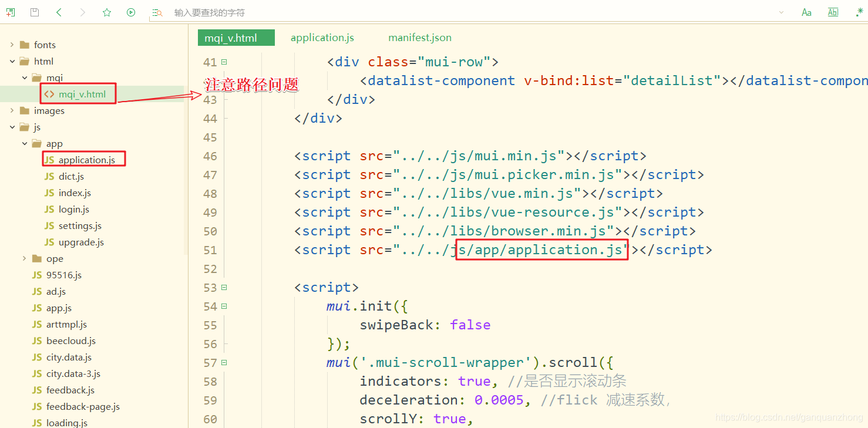The width and height of the screenshot is (868, 428).
Task: Click the JS icon beside beecloud.js
Action: [x=37, y=341]
